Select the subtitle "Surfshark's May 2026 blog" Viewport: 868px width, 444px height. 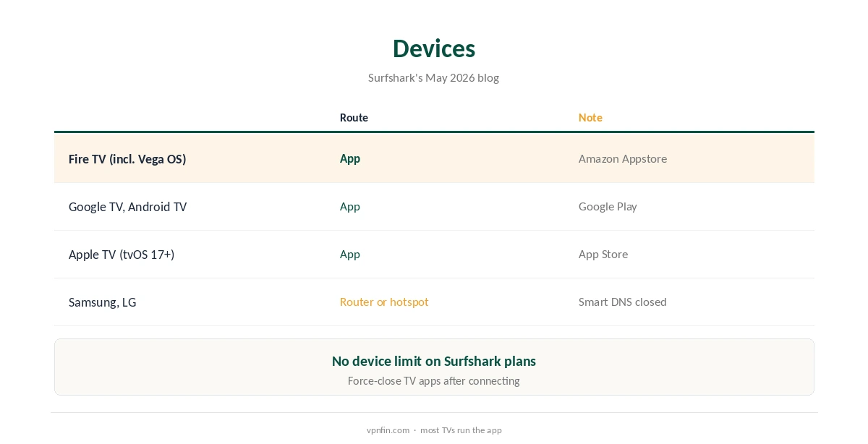[433, 77]
